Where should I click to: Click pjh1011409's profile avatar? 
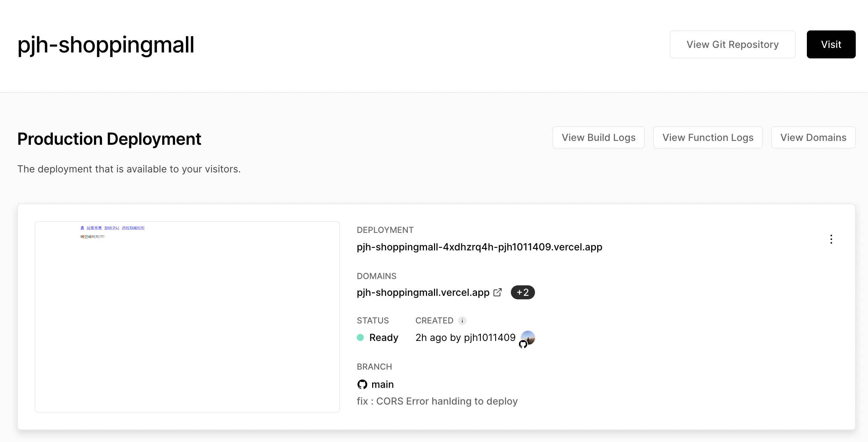(529, 336)
